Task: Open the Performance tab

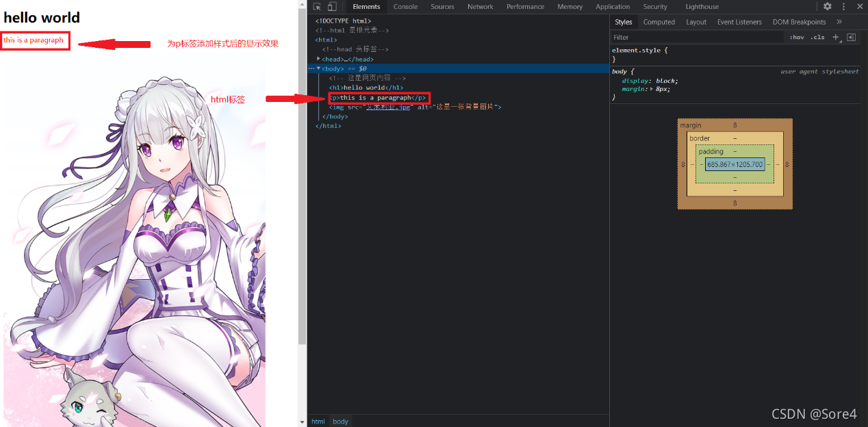Action: click(525, 7)
